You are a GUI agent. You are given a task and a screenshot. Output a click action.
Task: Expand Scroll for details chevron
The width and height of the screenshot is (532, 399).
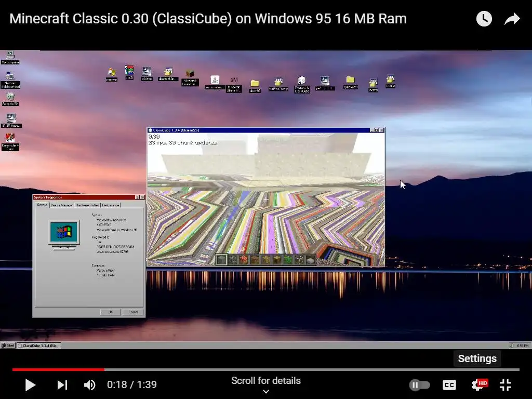pos(266,391)
